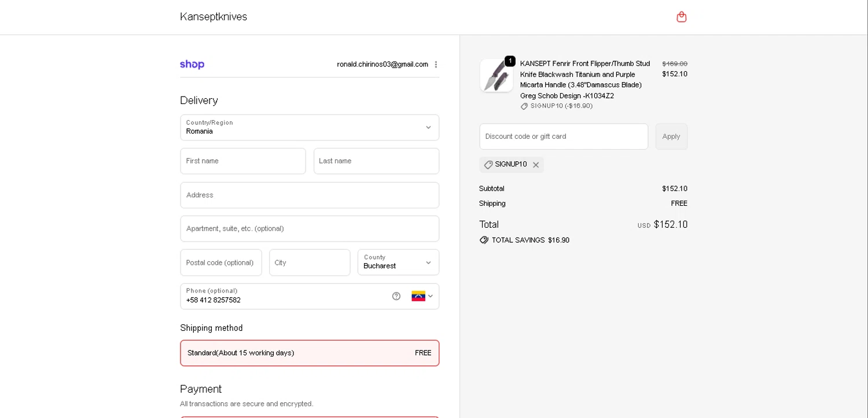Click the ronald.chirinos03@gmail.com email text
This screenshot has height=418, width=868.
382,64
